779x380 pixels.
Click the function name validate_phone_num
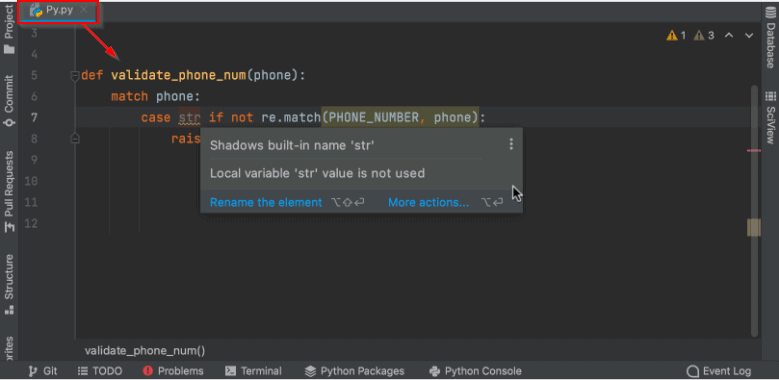[x=178, y=76]
